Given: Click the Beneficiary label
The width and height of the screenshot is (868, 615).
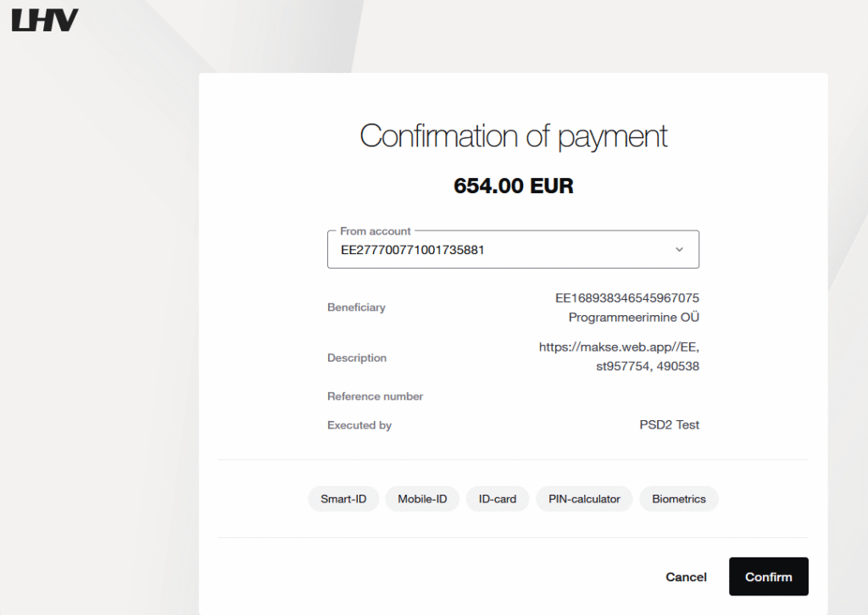Looking at the screenshot, I should click(356, 307).
